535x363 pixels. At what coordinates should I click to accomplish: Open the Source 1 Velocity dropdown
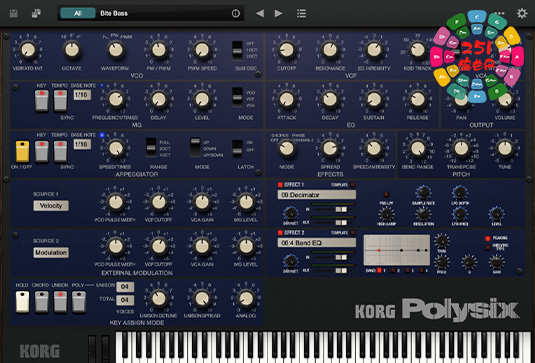[x=51, y=206]
